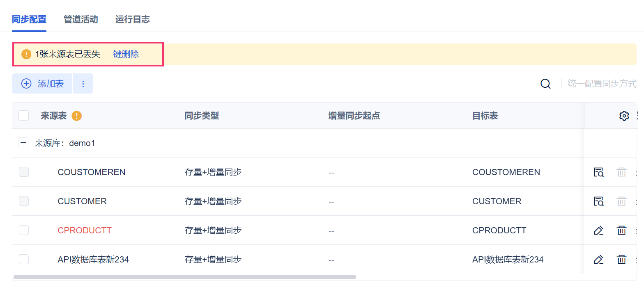Click preview icon for COUSTOMEREN row

[x=598, y=172]
